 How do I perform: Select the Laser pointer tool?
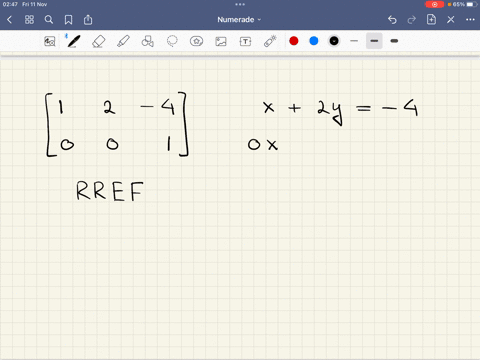tap(270, 41)
